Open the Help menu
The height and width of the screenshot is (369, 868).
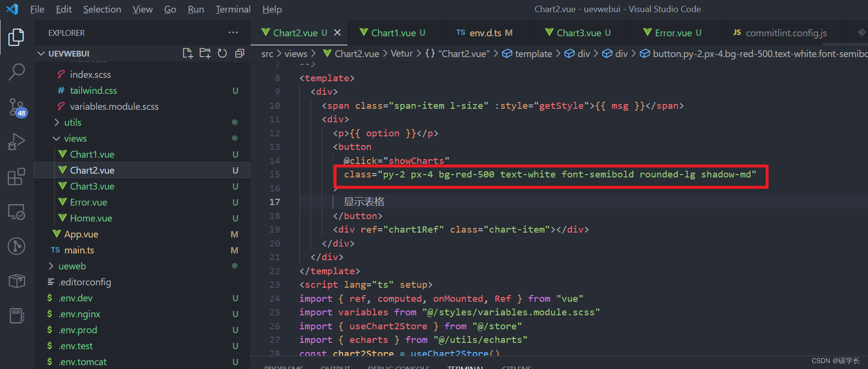[272, 9]
